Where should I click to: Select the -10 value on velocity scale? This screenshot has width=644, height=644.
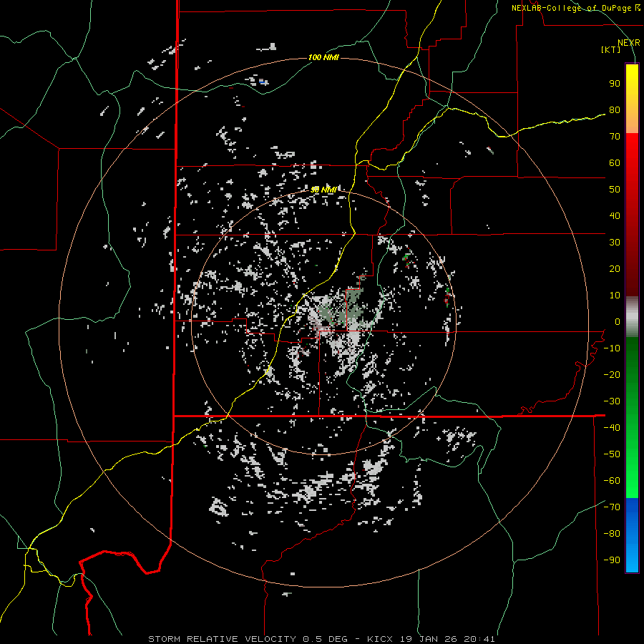coord(612,348)
